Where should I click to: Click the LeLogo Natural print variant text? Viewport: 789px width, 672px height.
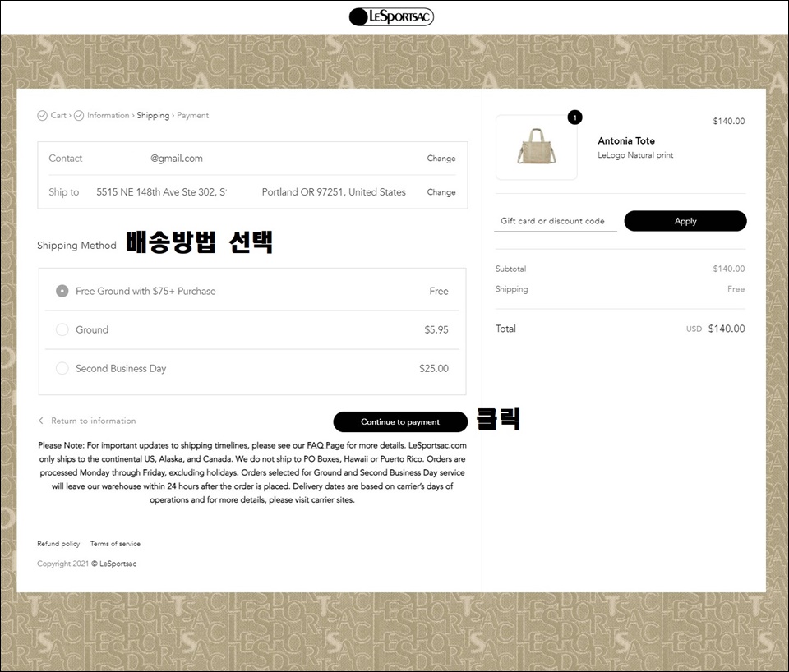pos(635,155)
